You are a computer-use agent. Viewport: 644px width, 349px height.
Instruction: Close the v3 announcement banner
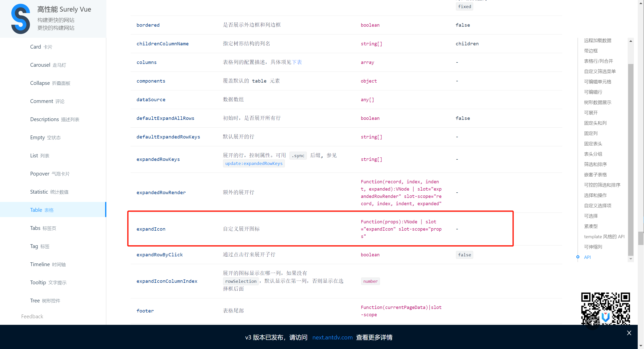pyautogui.click(x=629, y=333)
